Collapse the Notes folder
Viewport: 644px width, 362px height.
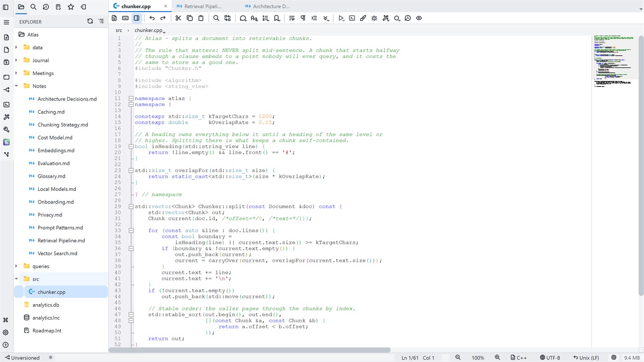coord(17,86)
